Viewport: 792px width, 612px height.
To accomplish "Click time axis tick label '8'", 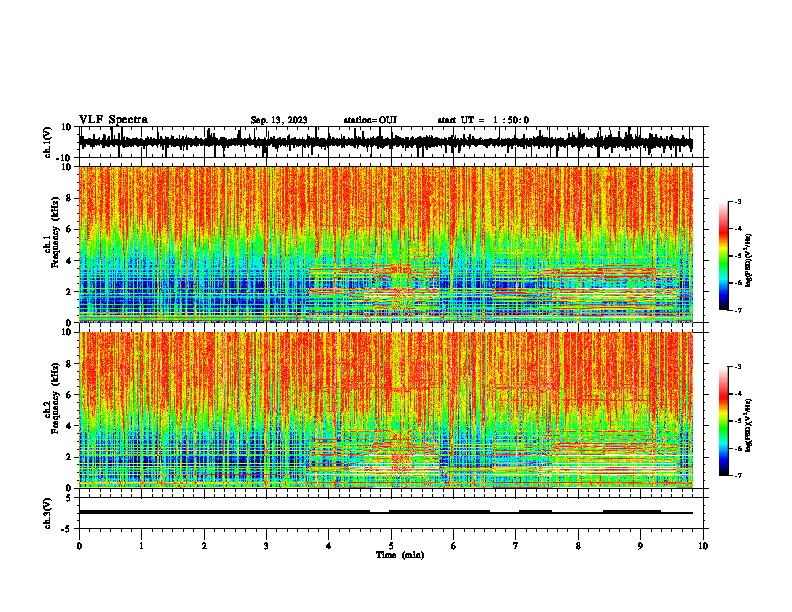I will pyautogui.click(x=578, y=546).
